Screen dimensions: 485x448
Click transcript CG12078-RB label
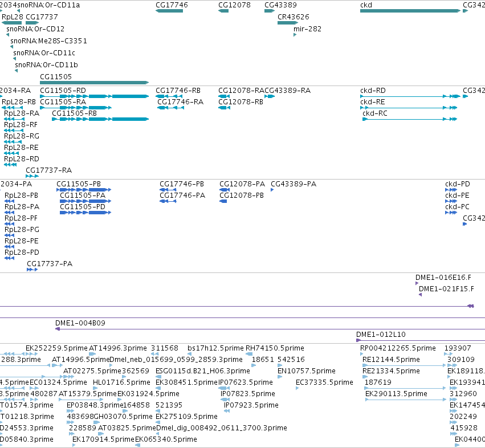pos(241,102)
